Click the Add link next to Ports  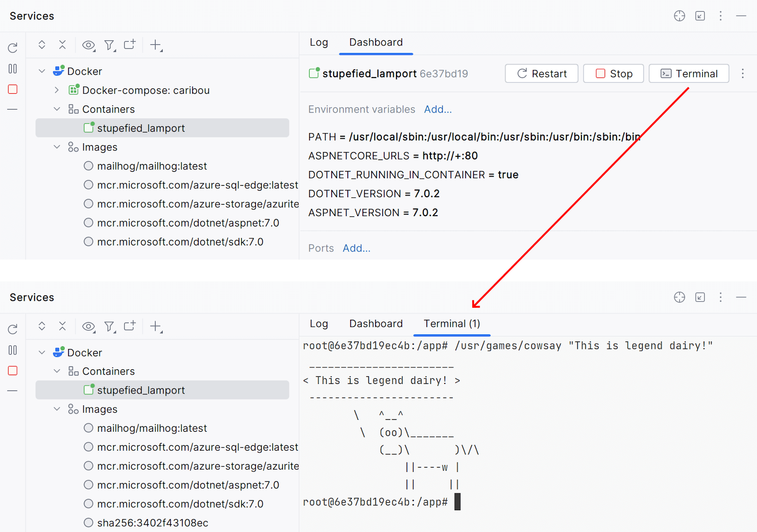[356, 248]
